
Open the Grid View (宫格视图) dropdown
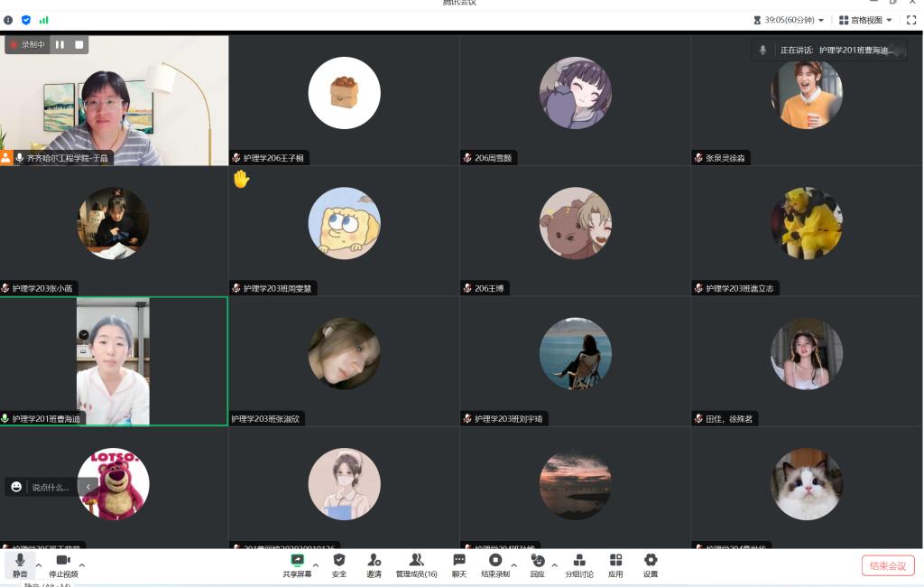point(864,20)
